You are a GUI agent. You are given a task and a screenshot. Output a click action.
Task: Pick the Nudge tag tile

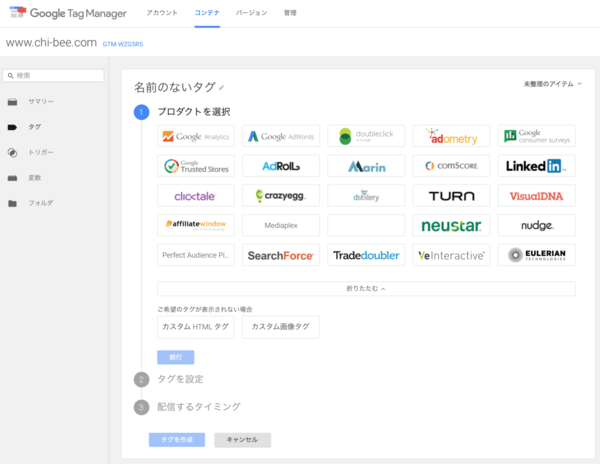coord(536,225)
